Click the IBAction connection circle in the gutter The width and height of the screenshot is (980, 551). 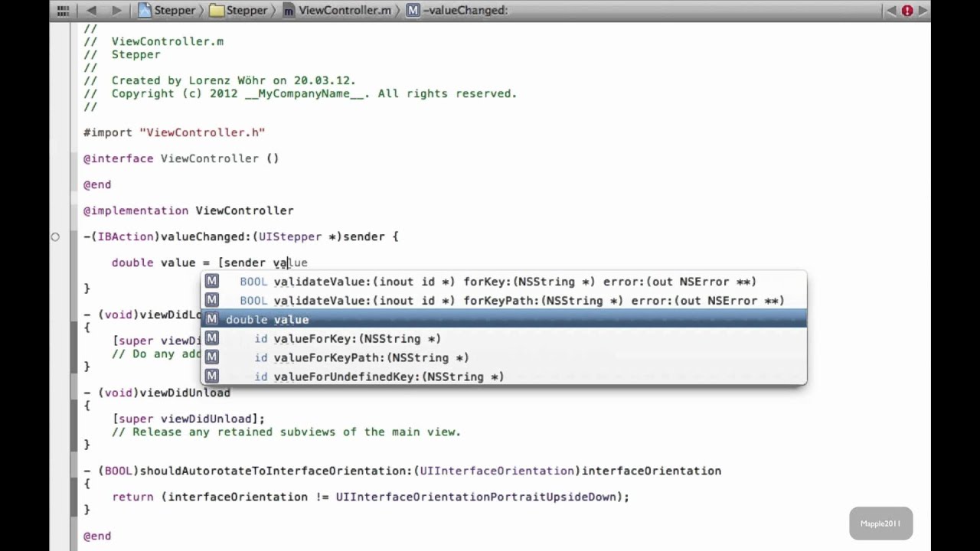pos(55,236)
